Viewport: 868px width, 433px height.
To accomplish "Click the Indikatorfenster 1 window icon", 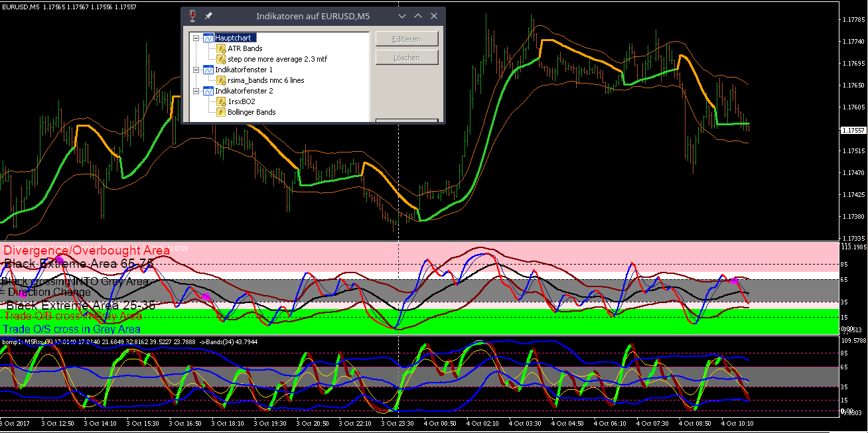I will coord(208,70).
